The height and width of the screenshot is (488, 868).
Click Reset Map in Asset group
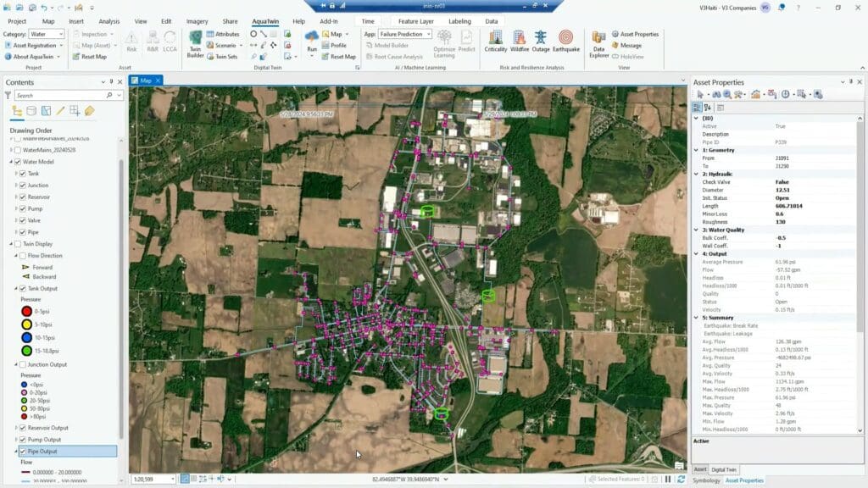[x=89, y=57]
